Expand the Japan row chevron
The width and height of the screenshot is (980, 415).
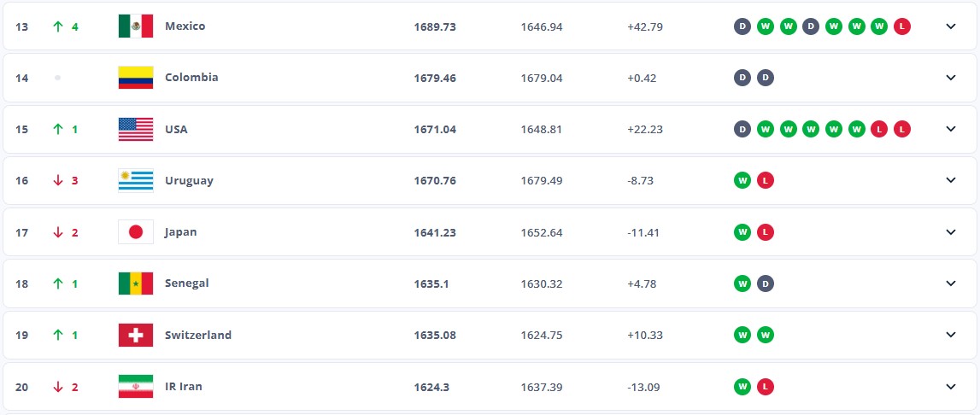pos(950,232)
